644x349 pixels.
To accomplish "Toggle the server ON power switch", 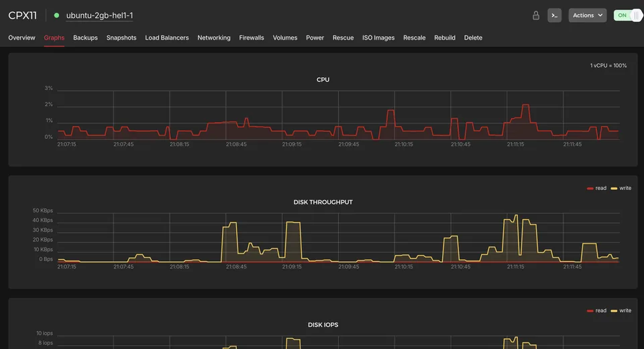I will [628, 15].
